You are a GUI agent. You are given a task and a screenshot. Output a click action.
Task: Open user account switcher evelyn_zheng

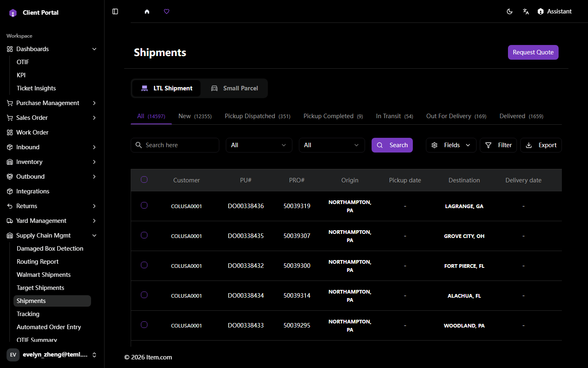52,355
